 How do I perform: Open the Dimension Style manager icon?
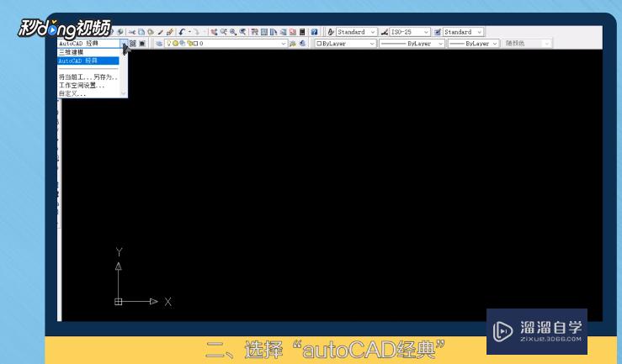tap(384, 32)
